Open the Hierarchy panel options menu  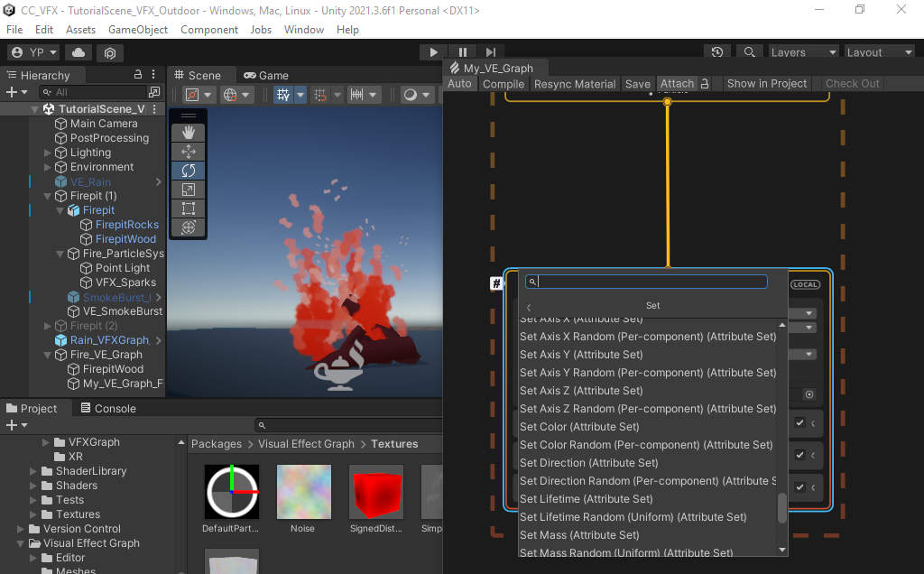(153, 74)
